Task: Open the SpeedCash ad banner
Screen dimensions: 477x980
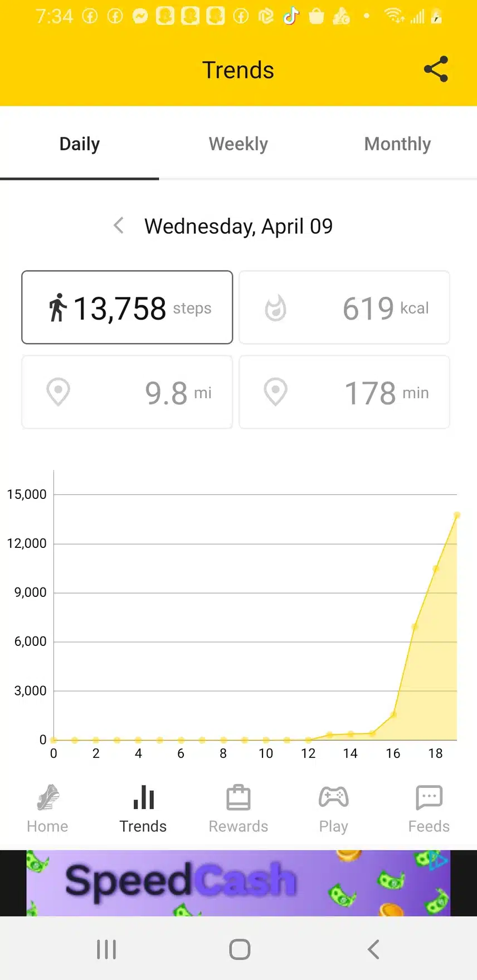Action: 238,883
